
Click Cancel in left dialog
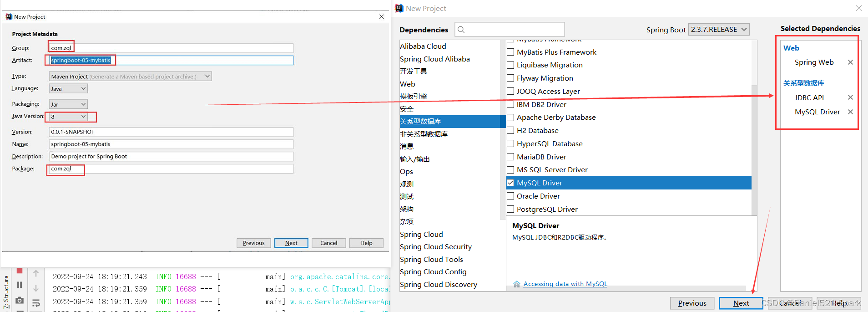(328, 243)
